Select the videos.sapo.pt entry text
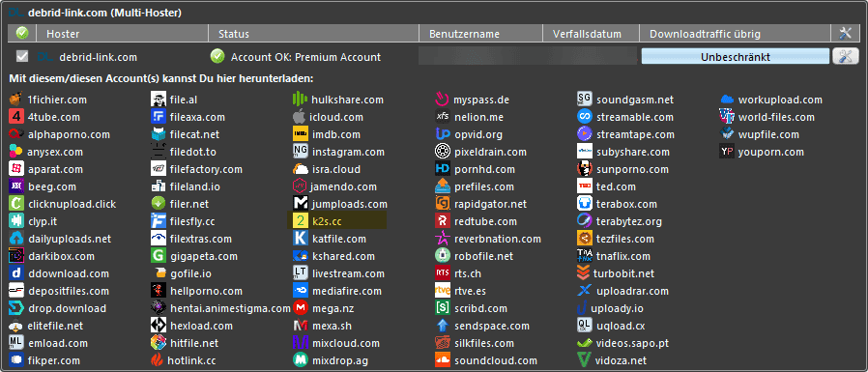Viewport: 868px width, 372px height. pyautogui.click(x=633, y=344)
